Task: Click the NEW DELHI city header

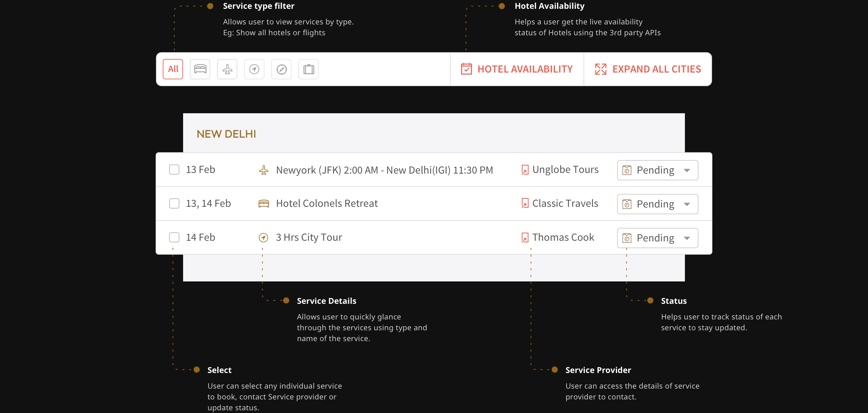Action: 226,134
